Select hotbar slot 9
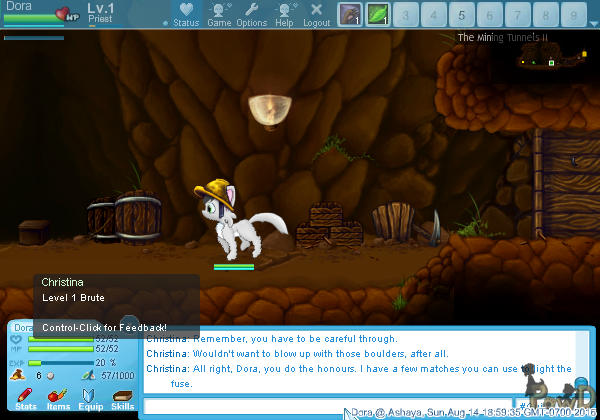The height and width of the screenshot is (420, 600). coord(573,14)
